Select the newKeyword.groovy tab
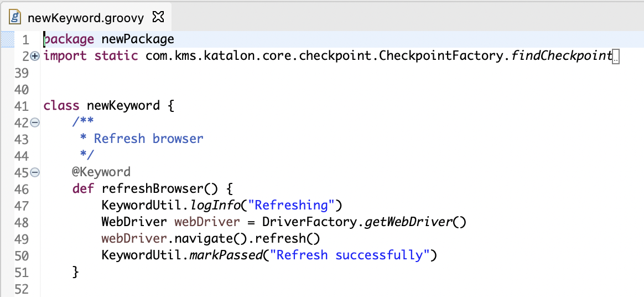Screen dimensions: 644x297 coord(85,18)
